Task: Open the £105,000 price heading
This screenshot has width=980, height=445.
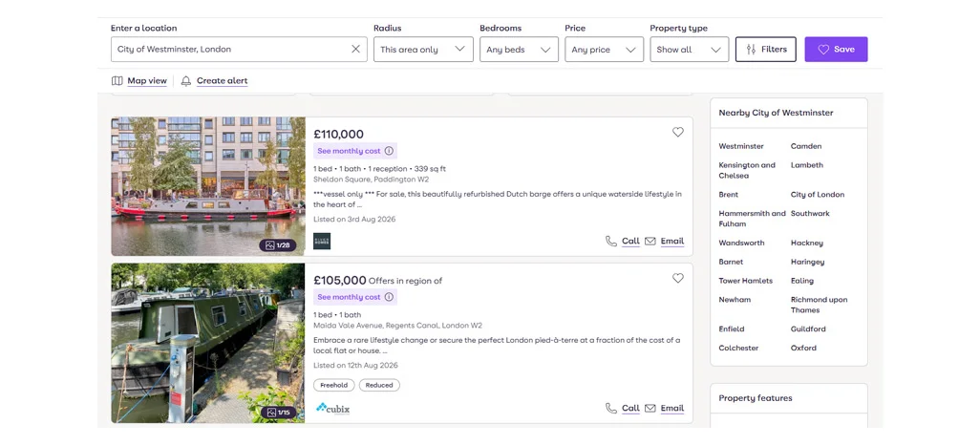Action: [340, 280]
